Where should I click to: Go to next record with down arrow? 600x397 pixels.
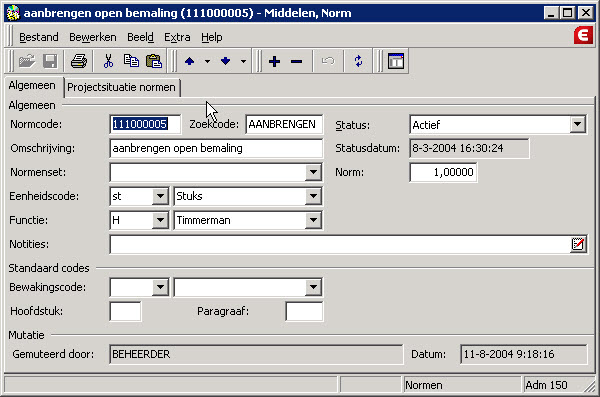[x=225, y=61]
